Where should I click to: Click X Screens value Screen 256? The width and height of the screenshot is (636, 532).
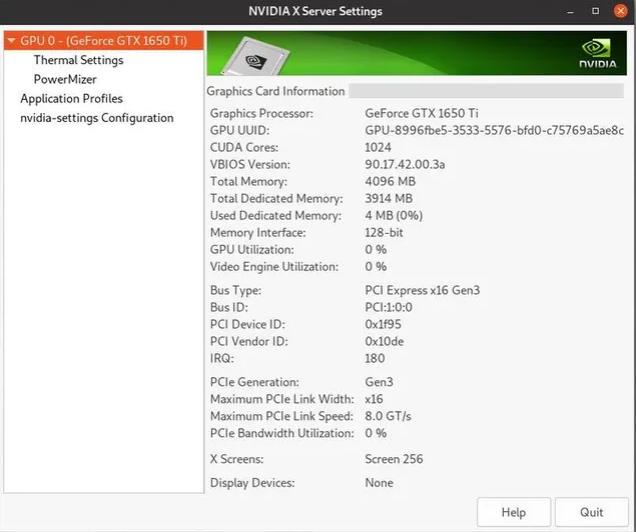coord(394,459)
